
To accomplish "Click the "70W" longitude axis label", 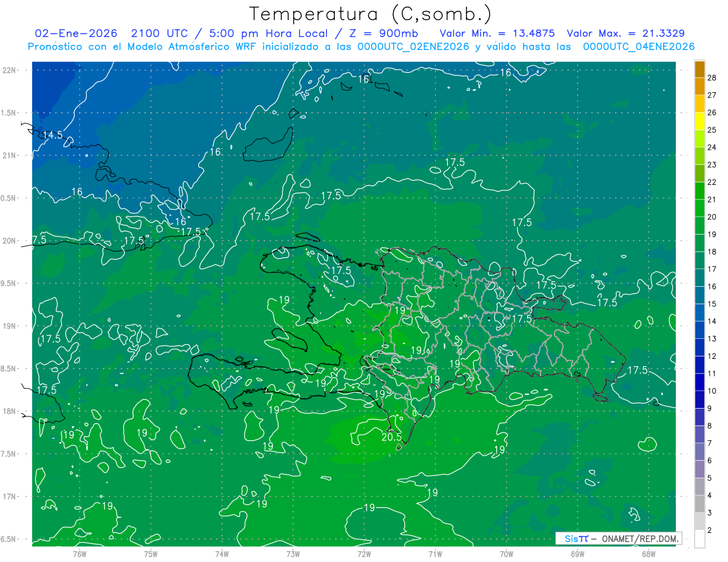I will [x=507, y=554].
